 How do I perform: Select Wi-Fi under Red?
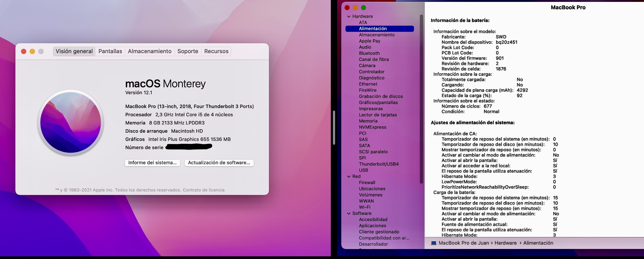pos(364,207)
